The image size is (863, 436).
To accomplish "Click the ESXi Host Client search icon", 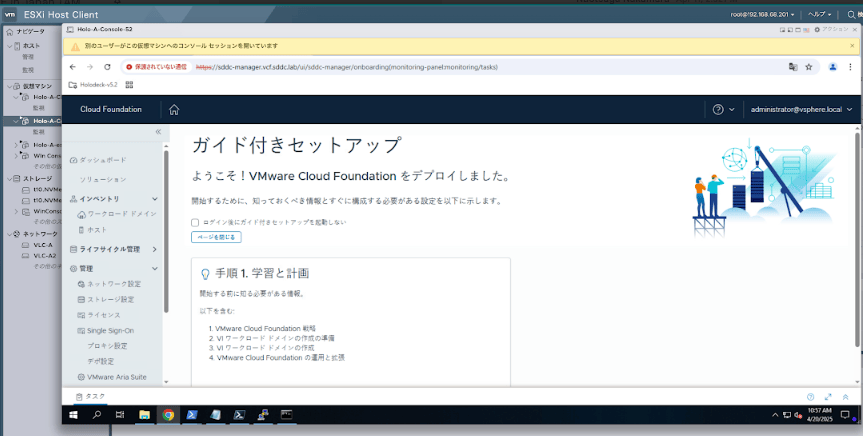I will [851, 14].
